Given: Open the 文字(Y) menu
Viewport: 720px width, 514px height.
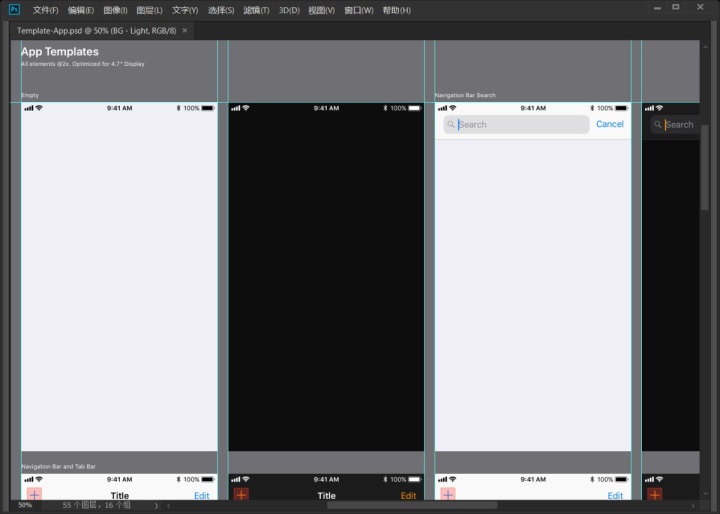Looking at the screenshot, I should [x=185, y=10].
